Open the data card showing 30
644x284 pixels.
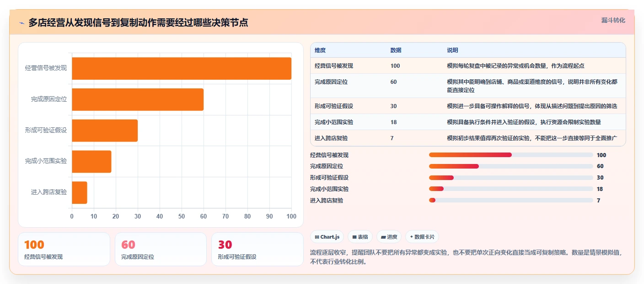(258, 249)
